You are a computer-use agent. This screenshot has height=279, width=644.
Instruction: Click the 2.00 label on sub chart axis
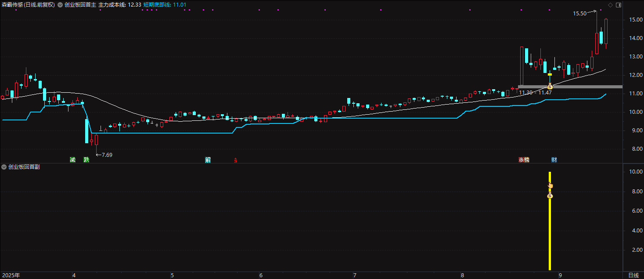[637, 250]
